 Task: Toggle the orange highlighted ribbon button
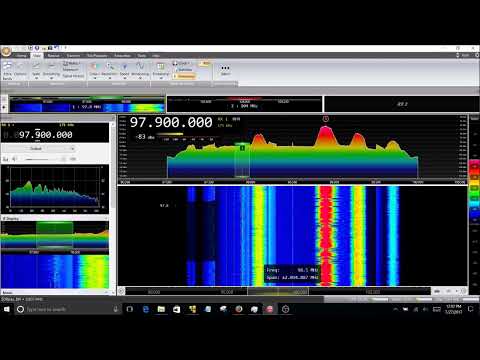pos(184,76)
